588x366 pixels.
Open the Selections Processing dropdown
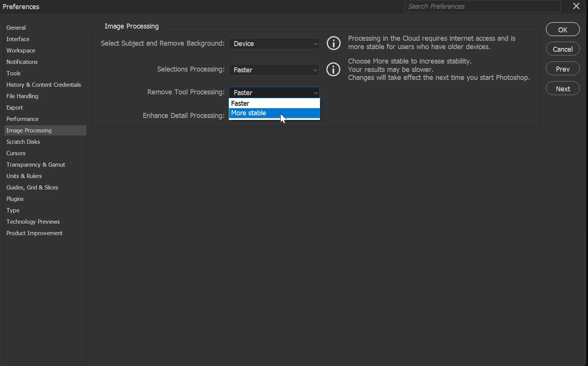coord(274,70)
